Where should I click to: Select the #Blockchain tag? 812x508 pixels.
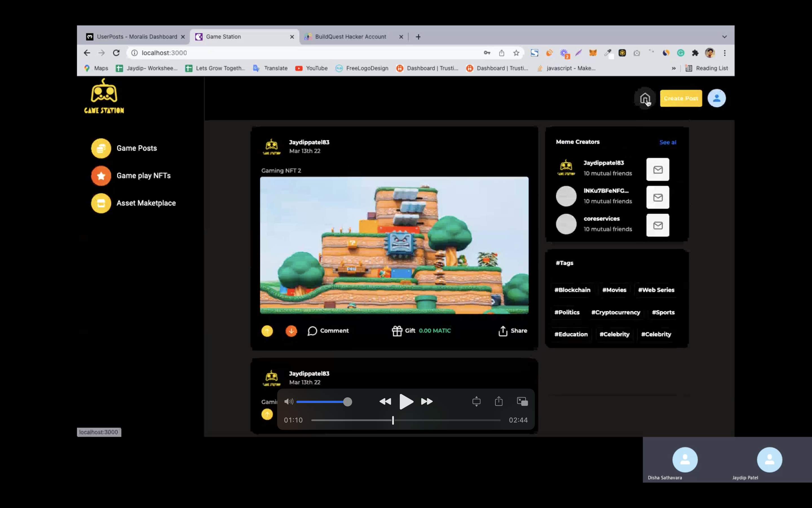(572, 290)
